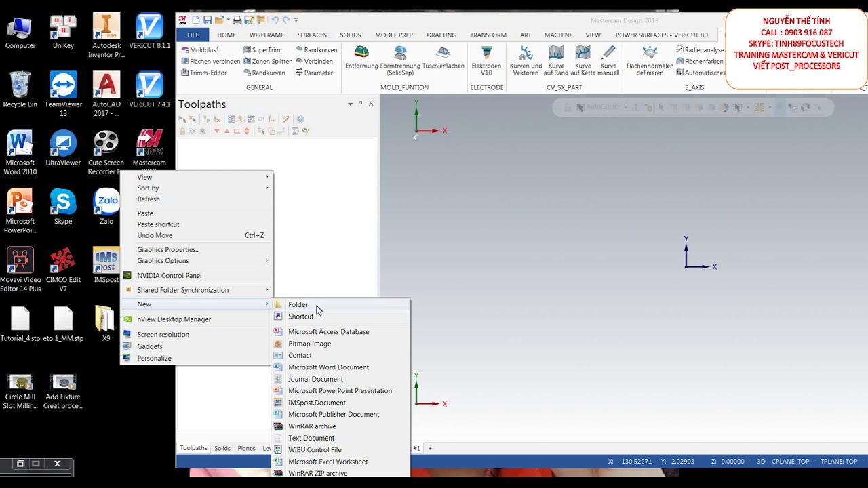Open the TRANSFORM ribbon tab

(x=488, y=35)
